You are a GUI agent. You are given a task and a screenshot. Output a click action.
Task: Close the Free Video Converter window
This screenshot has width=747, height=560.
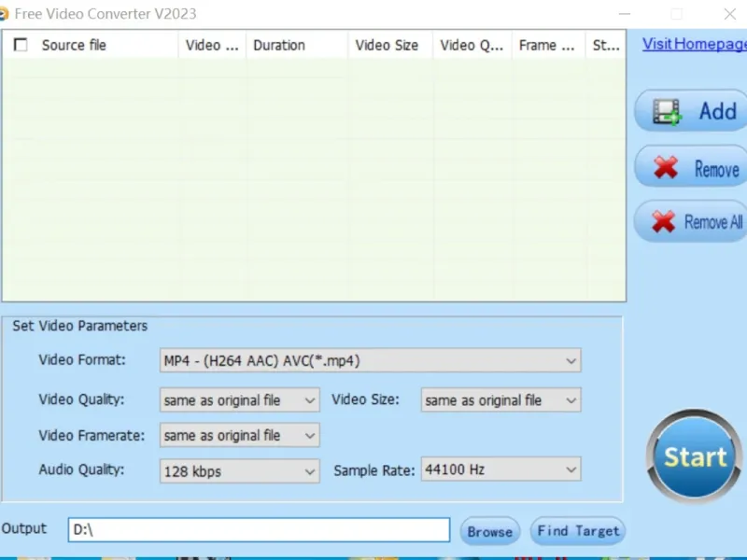point(729,14)
